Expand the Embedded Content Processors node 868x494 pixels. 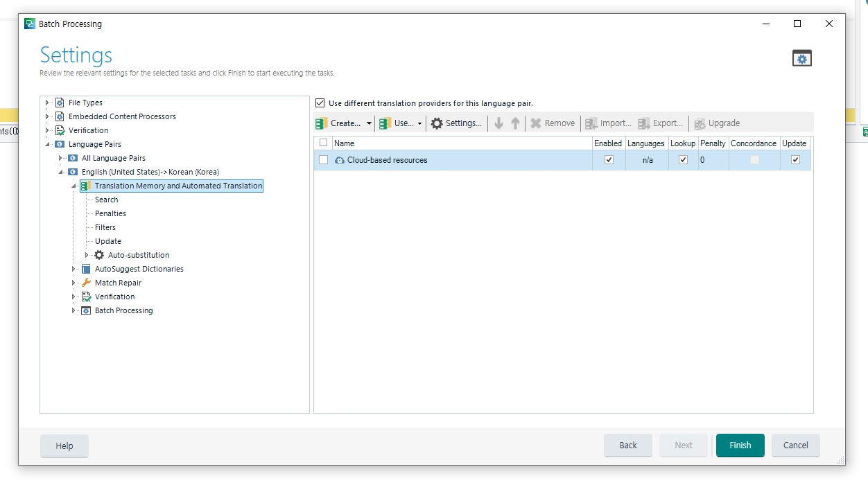47,116
